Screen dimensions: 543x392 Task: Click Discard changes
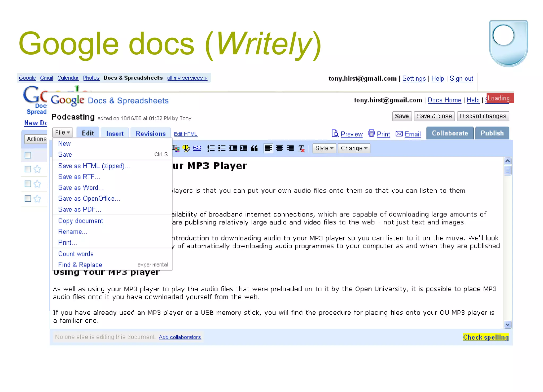pos(483,116)
